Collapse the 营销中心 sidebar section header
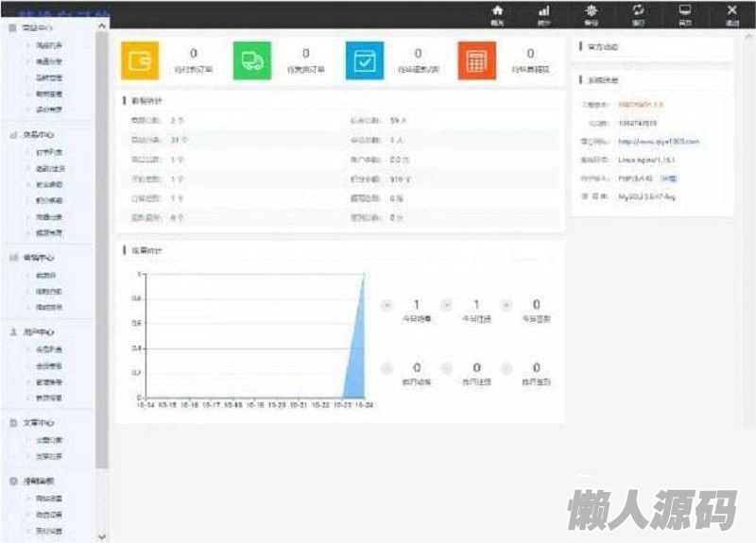Image resolution: width=756 pixels, height=543 pixels. coord(39,258)
